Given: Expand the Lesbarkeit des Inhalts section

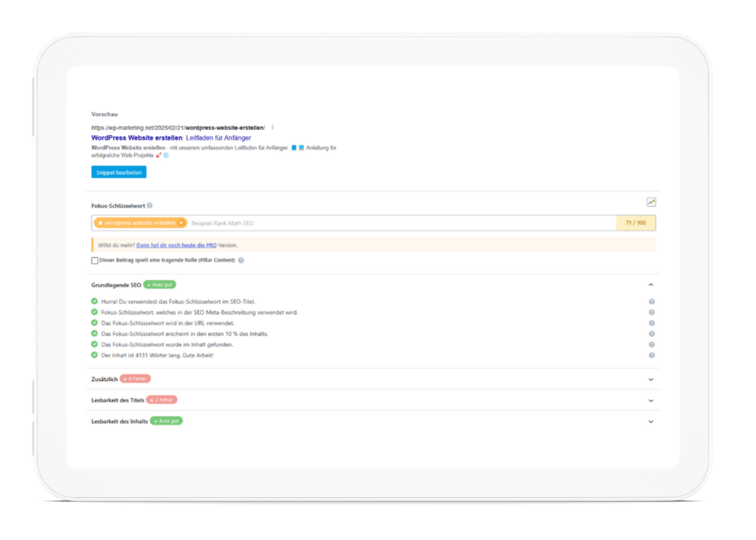Looking at the screenshot, I should tap(651, 422).
